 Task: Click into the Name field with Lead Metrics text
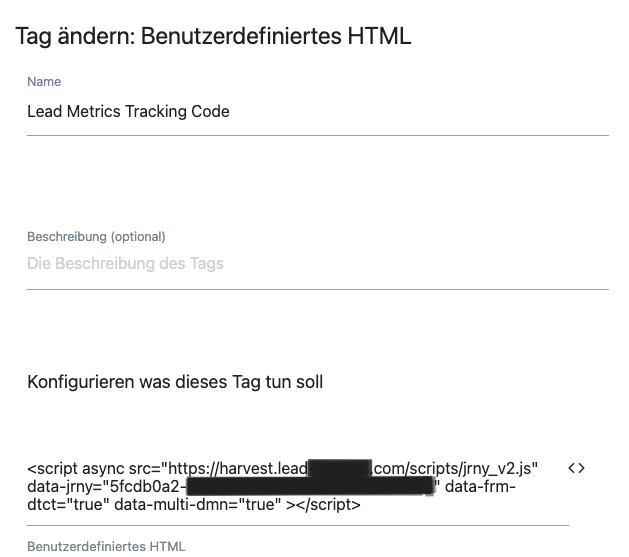tap(318, 111)
